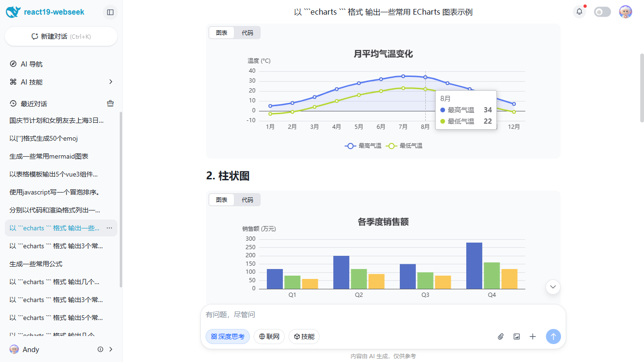
Task: Open the 分别以代码和渲染格式列出 conversation
Action: 61,210
